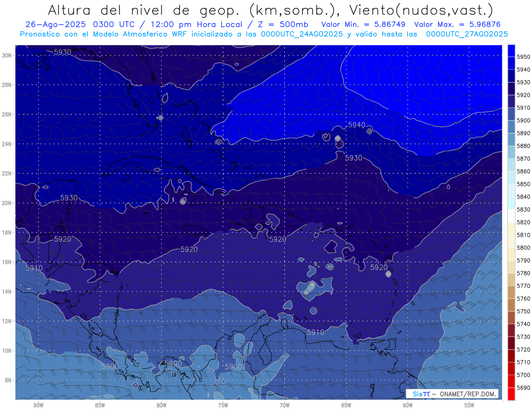532x411 pixels.
Task: Click the 5940 contour label on the map
Action: pyautogui.click(x=357, y=125)
